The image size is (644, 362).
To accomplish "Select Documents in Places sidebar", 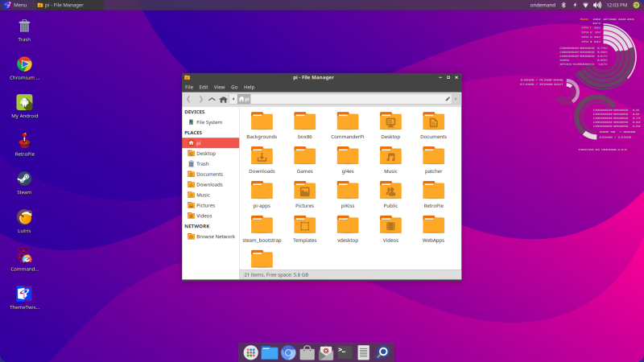I will 210,174.
